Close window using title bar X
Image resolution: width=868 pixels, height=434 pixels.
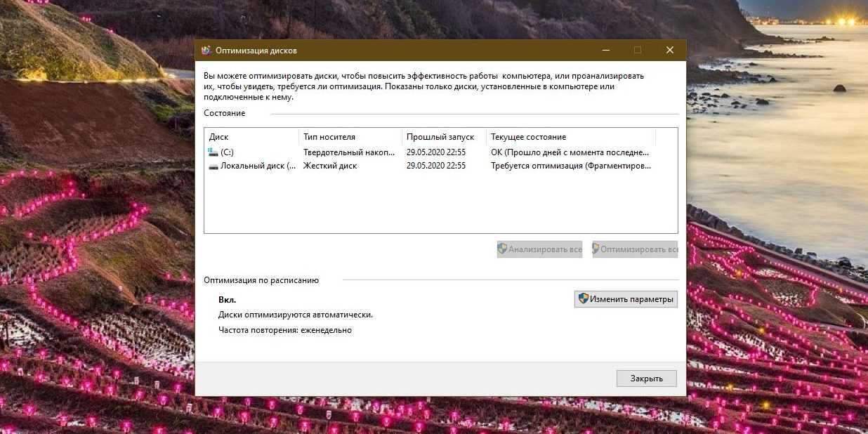[670, 51]
